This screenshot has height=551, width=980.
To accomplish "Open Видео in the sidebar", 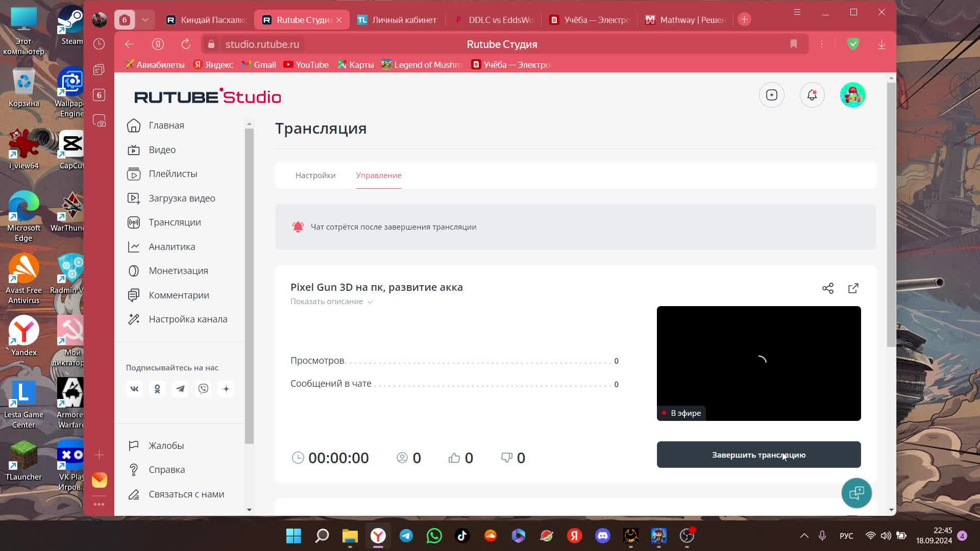I will [x=162, y=150].
